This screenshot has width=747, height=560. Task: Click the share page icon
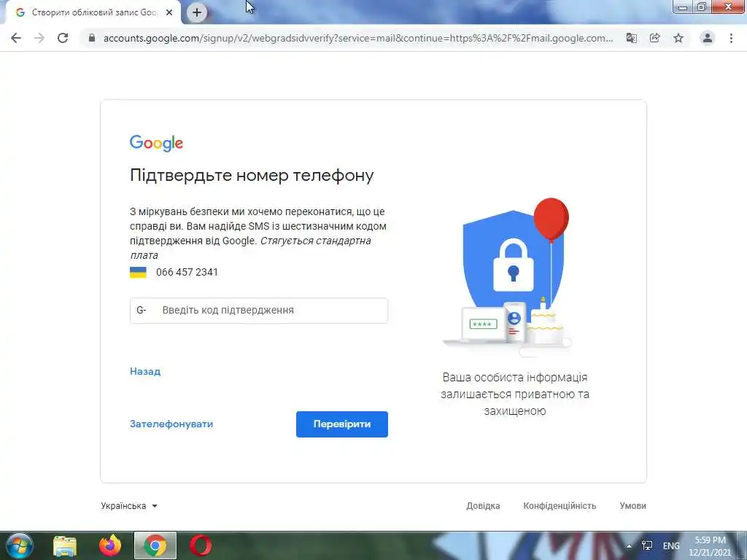tap(655, 38)
